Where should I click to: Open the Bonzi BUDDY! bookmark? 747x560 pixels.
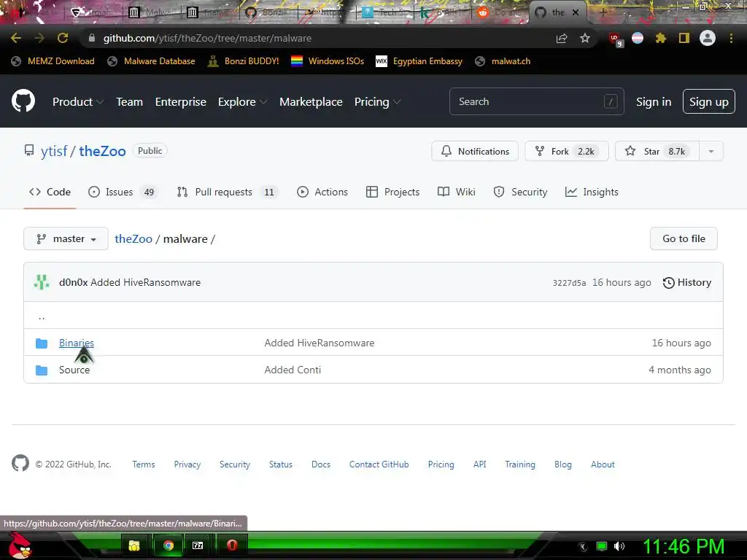[x=244, y=61]
